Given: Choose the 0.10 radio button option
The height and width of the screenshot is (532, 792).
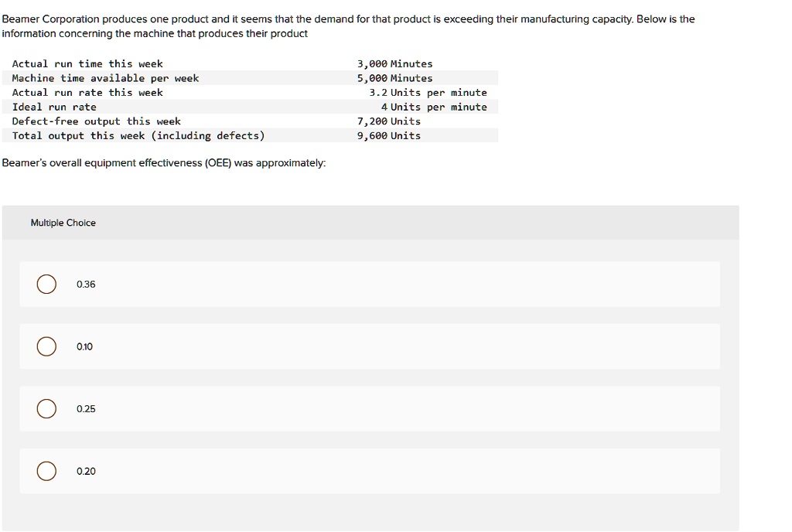Looking at the screenshot, I should tap(46, 346).
